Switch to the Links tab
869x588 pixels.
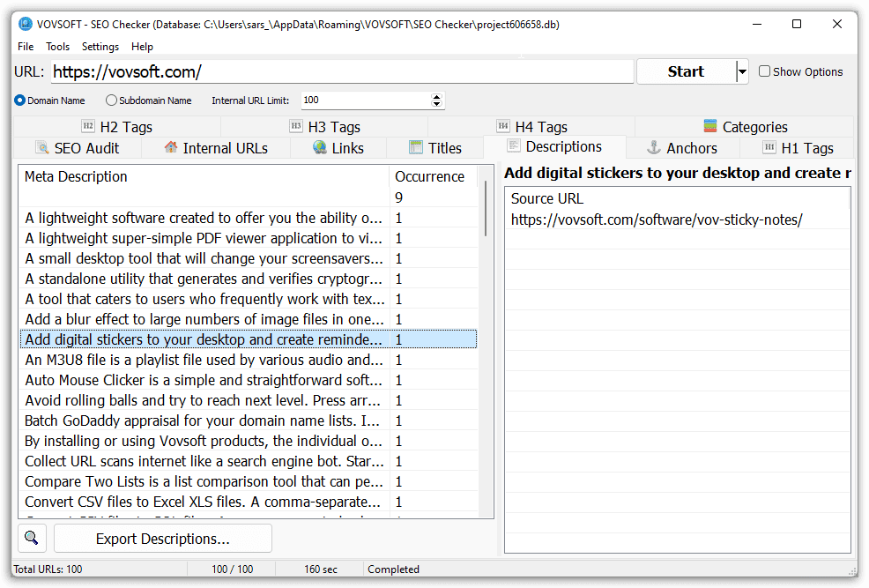338,148
